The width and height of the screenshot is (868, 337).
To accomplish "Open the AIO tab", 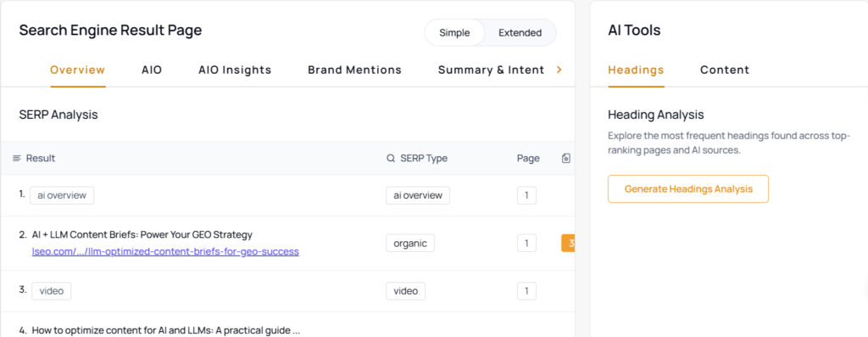I will tap(152, 70).
